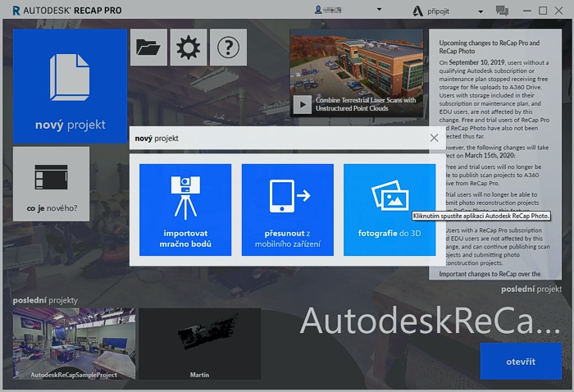Open AutodeskReCapSampleProject thumbnail

tap(75, 344)
